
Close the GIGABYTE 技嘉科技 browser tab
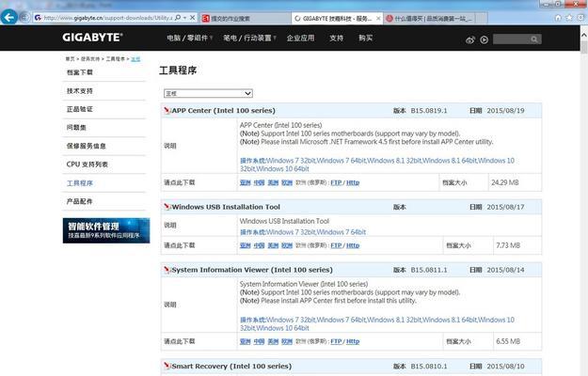click(x=378, y=18)
